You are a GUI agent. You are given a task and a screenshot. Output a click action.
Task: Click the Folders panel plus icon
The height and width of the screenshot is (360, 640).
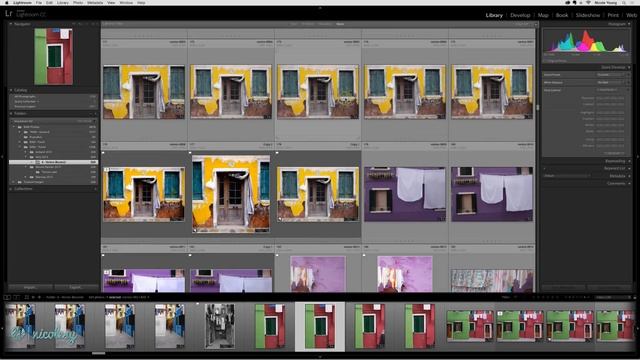[x=96, y=113]
